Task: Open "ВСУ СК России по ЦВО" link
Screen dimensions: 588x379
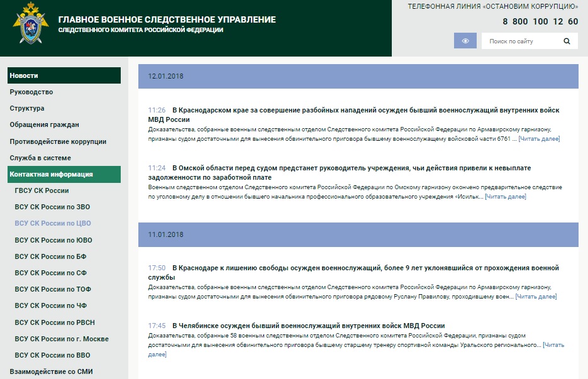Action: click(53, 223)
